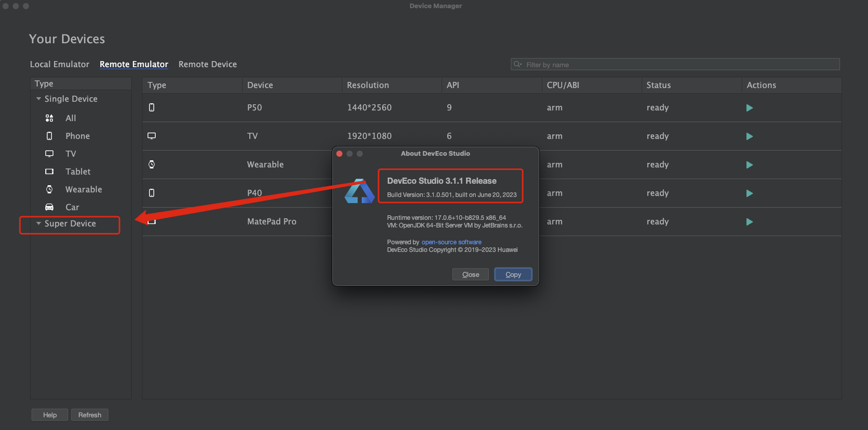Image resolution: width=868 pixels, height=430 pixels.
Task: Refresh the device list
Action: (90, 415)
